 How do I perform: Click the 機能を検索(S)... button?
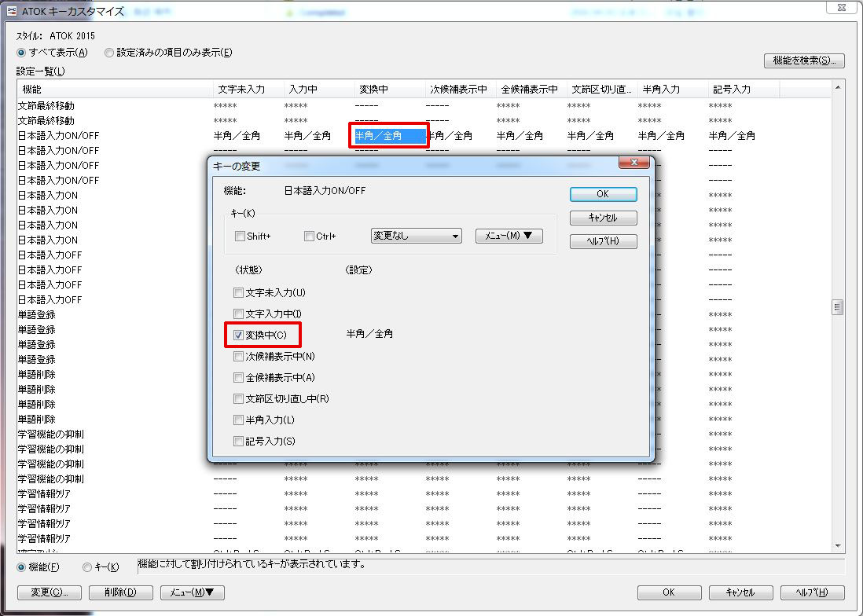(804, 60)
